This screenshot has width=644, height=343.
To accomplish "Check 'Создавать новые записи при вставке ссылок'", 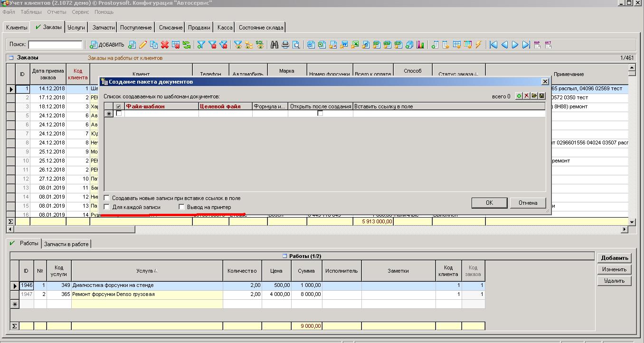I will [107, 198].
